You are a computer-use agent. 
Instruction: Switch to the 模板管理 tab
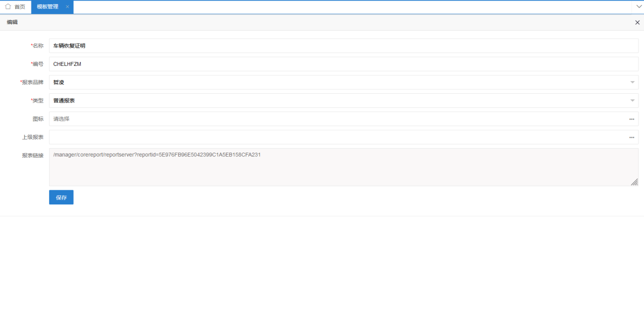point(48,7)
